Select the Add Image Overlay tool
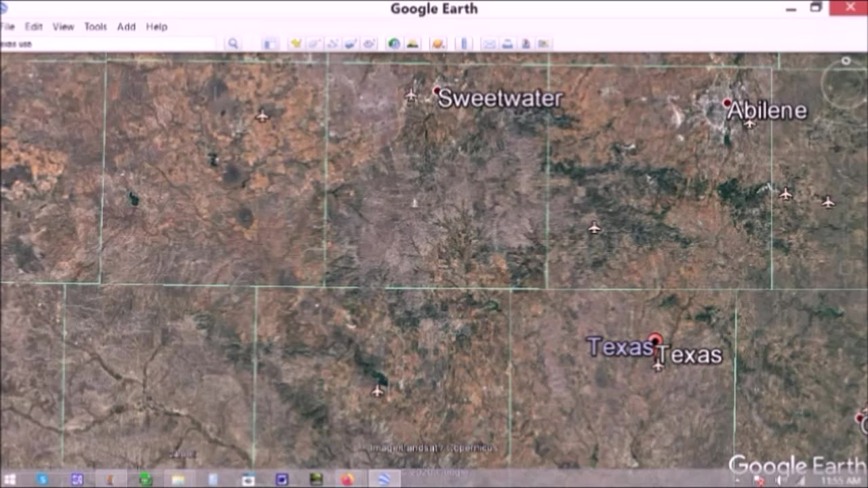This screenshot has width=868, height=488. click(351, 44)
